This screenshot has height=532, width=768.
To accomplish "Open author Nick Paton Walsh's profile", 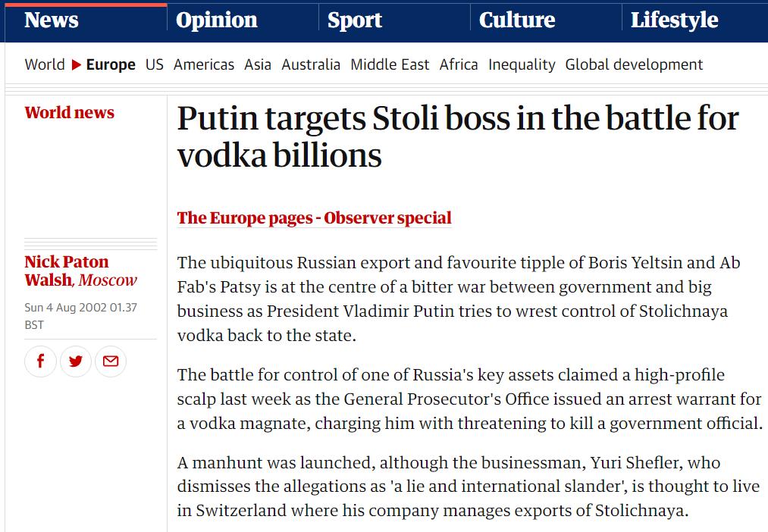I will pyautogui.click(x=67, y=271).
